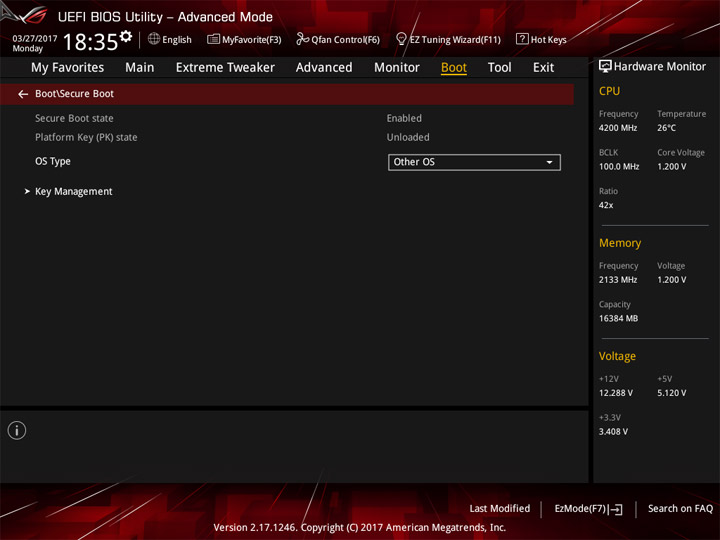Switch to EzMode(F7)

(588, 509)
